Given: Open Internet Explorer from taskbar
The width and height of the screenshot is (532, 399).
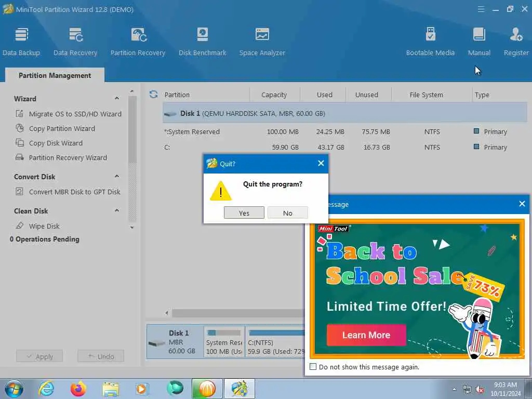Looking at the screenshot, I should click(x=46, y=389).
